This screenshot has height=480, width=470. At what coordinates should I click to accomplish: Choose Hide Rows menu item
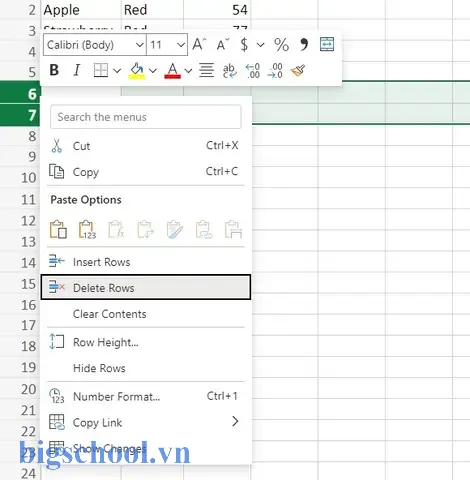click(x=146, y=368)
